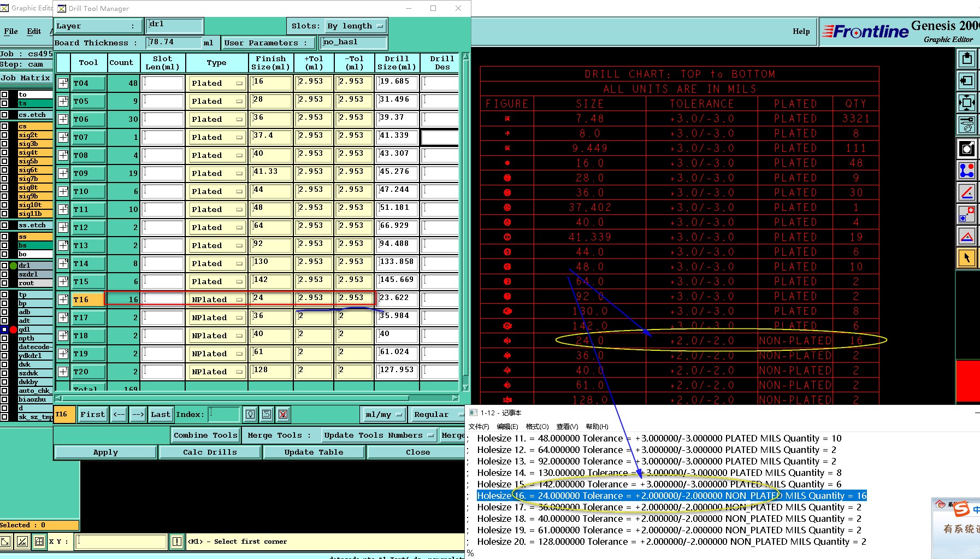Open the Help menu
This screenshot has width=980, height=559.
pos(801,31)
